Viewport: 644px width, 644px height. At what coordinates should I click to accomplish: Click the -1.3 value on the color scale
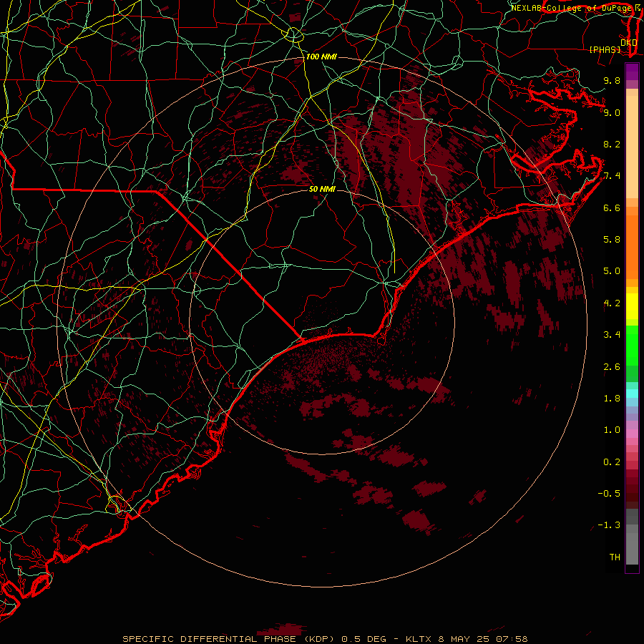click(609, 525)
